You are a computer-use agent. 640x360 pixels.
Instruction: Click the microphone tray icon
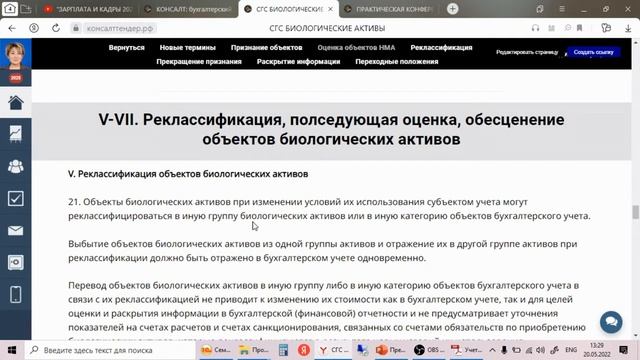click(x=504, y=350)
